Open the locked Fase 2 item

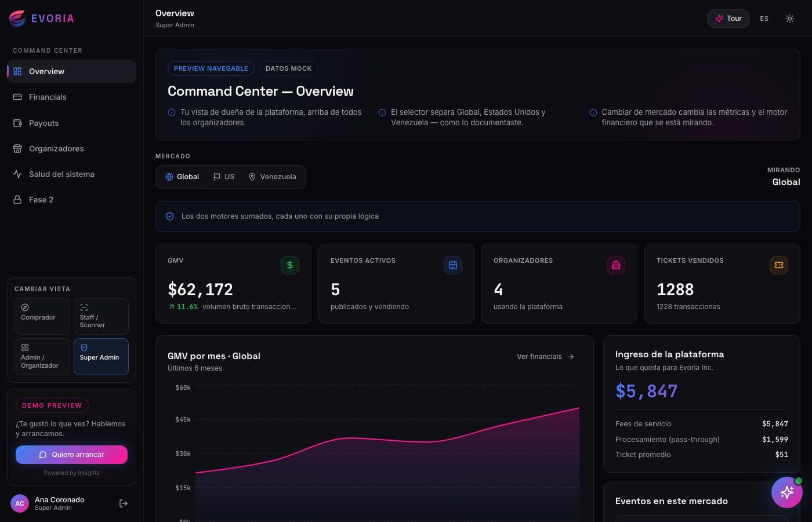click(x=71, y=200)
